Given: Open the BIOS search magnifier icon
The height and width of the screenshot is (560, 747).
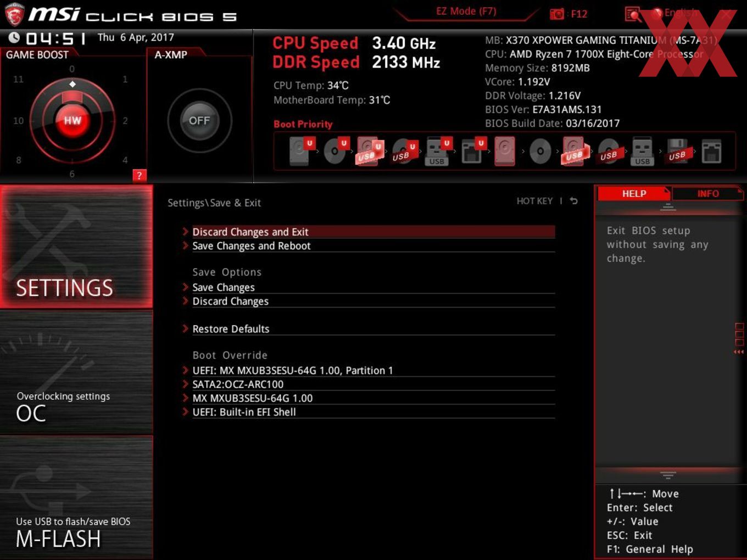Looking at the screenshot, I should 633,14.
